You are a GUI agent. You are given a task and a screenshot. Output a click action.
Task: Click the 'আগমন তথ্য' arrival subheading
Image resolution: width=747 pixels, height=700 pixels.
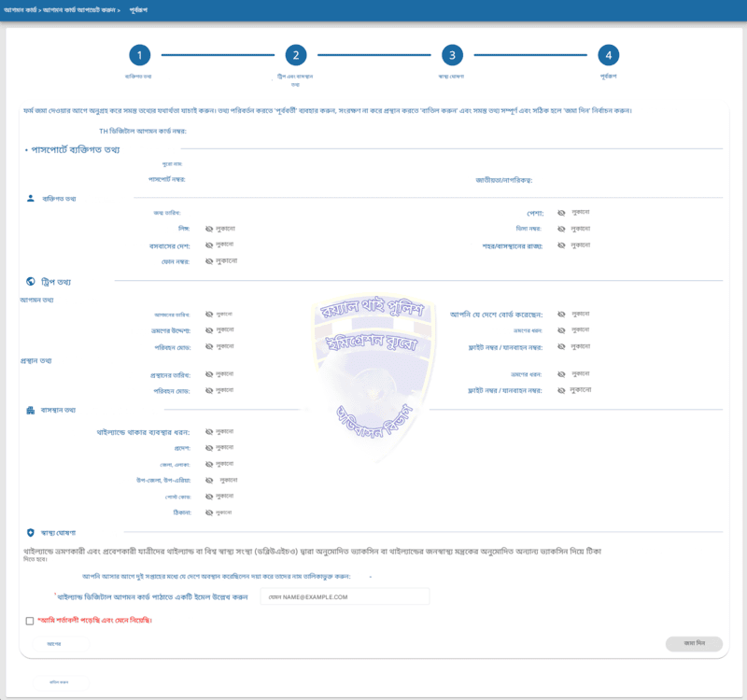(x=36, y=300)
